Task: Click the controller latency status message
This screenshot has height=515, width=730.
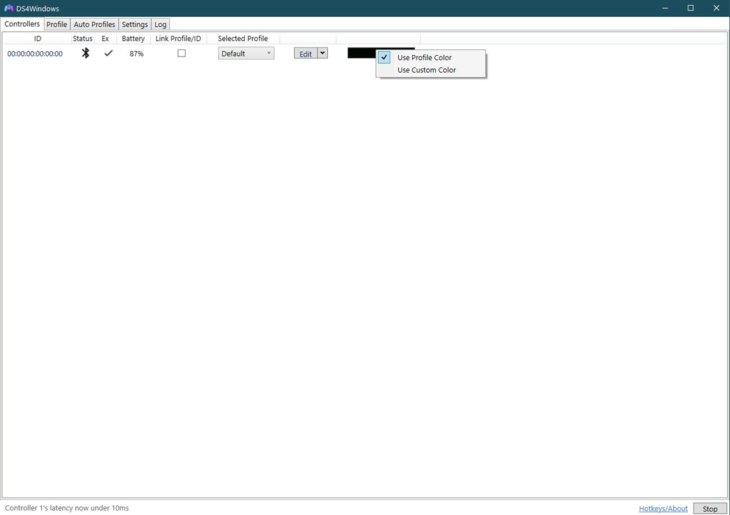Action: [67, 508]
